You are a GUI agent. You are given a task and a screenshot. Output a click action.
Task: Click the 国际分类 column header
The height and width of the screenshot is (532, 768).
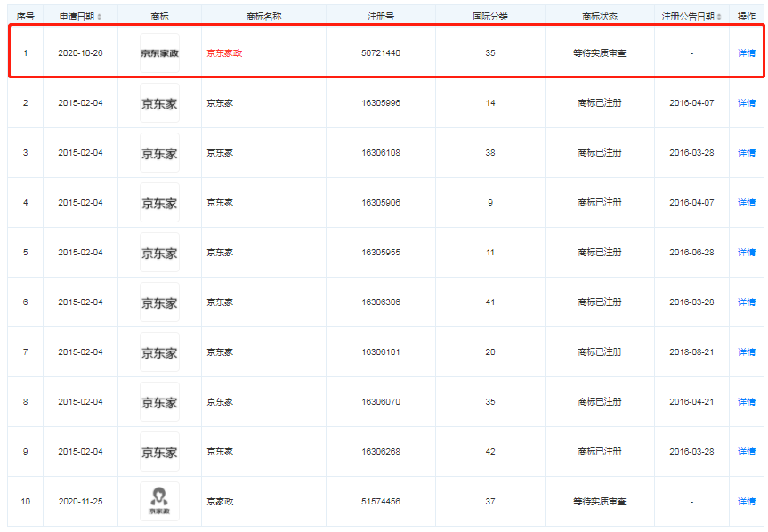(x=490, y=17)
